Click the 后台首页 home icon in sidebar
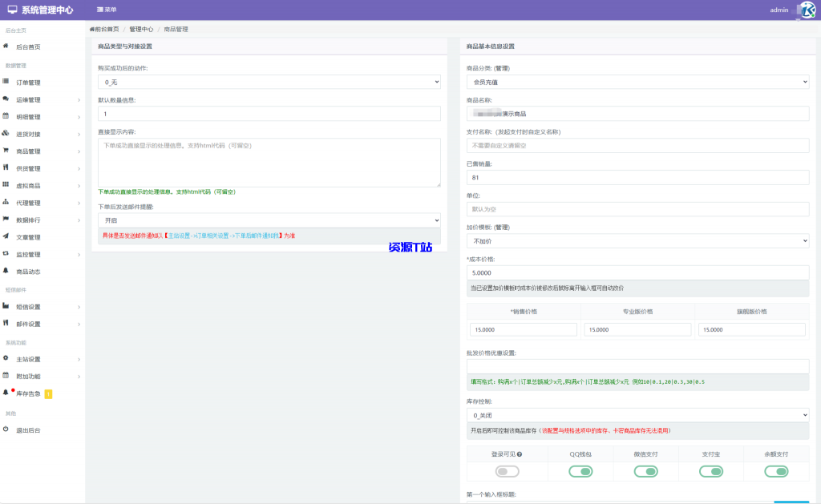The height and width of the screenshot is (504, 821). pos(6,47)
